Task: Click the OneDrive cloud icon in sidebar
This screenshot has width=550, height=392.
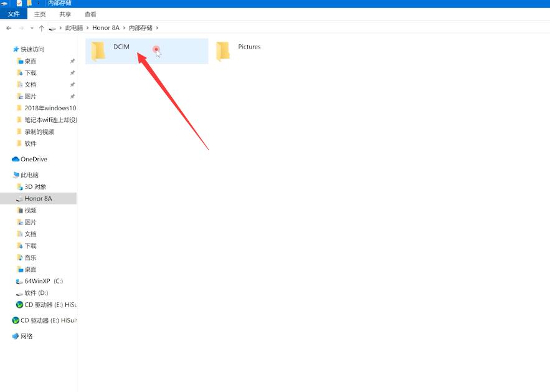Action: (x=16, y=160)
